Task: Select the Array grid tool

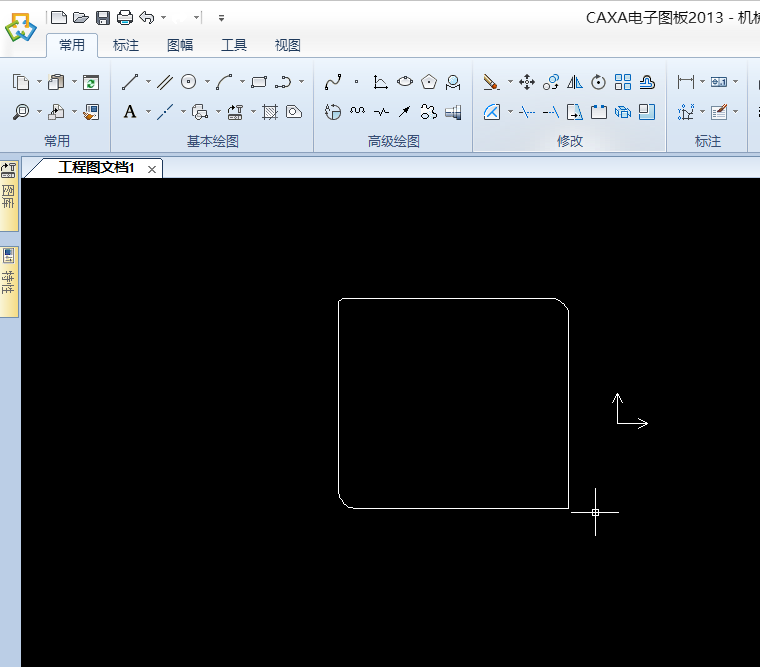Action: [x=623, y=82]
